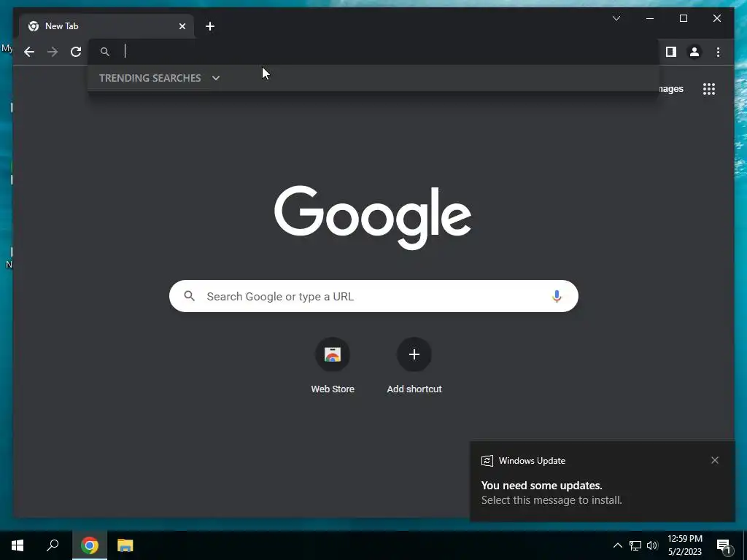The image size is (747, 560).
Task: Open the clock showing 12:59 PM
Action: pyautogui.click(x=684, y=545)
